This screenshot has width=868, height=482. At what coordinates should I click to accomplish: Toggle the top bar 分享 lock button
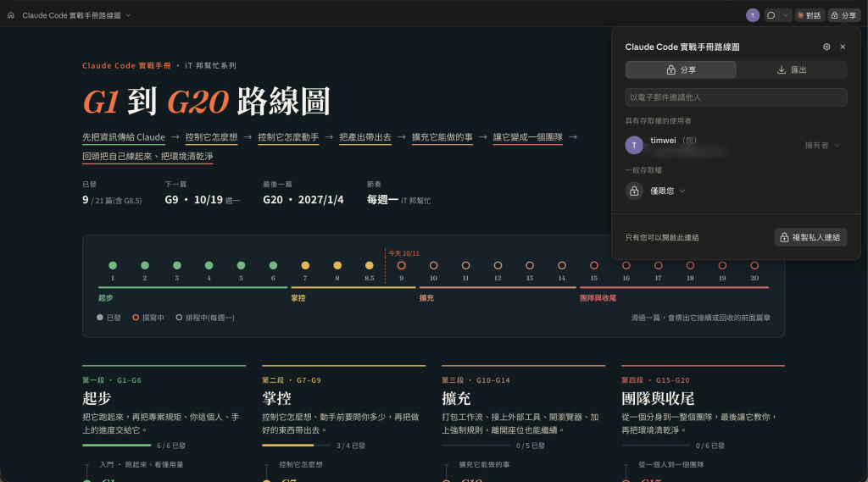[843, 15]
